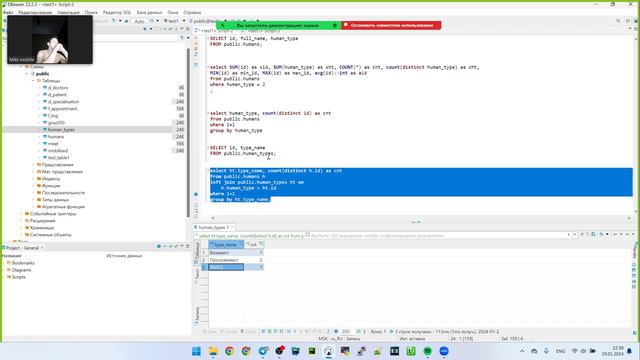This screenshot has height=360, width=640.
Task: Click the search magnifier icon at top right
Action: pyautogui.click(x=618, y=21)
